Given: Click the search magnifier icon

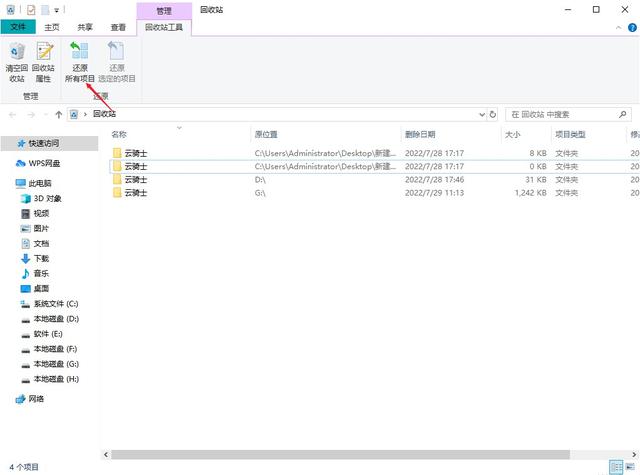Looking at the screenshot, I should point(622,115).
